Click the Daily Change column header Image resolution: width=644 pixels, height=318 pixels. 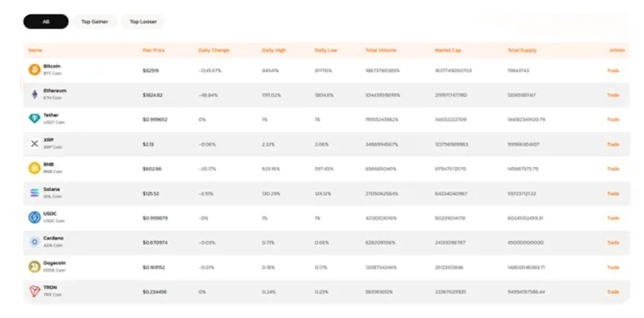(214, 50)
